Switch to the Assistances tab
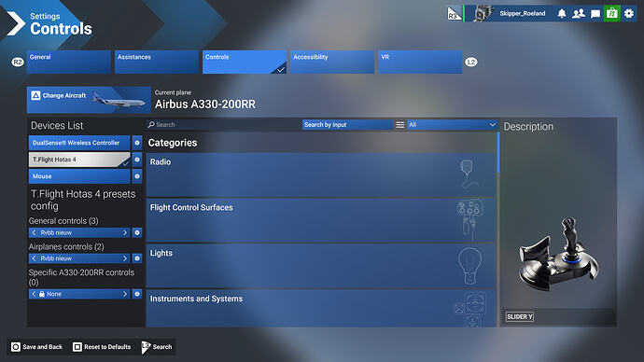Viewport: 644px width, 362px height. pos(157,62)
